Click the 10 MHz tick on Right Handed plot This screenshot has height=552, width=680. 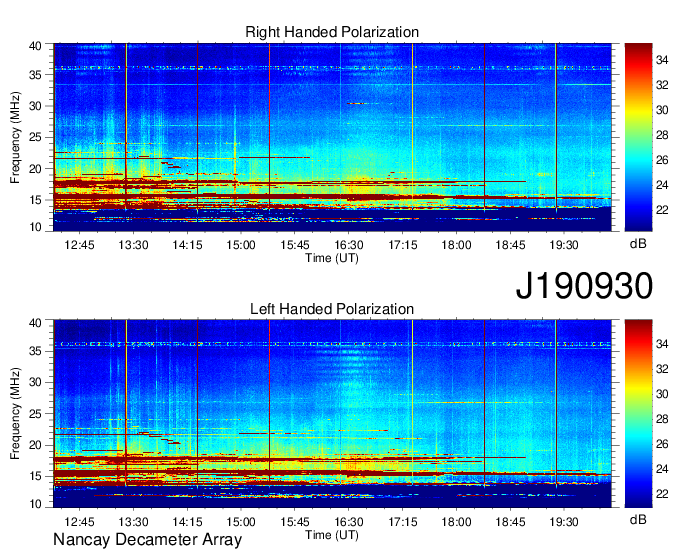36,227
